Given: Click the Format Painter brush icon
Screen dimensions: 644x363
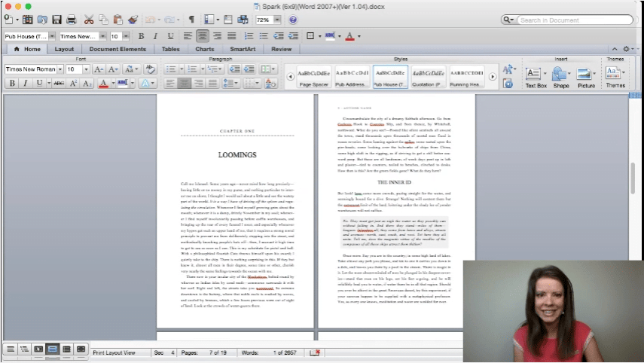Looking at the screenshot, I should (x=133, y=19).
